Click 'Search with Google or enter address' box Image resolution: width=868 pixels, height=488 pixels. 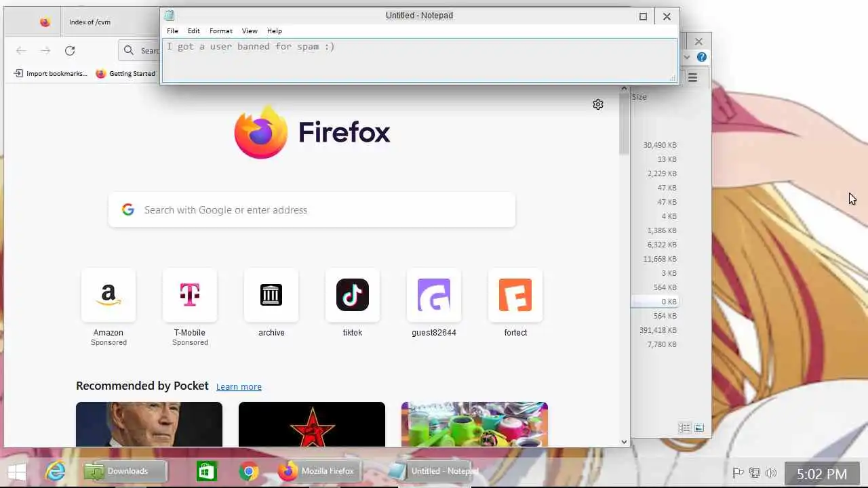pos(312,210)
